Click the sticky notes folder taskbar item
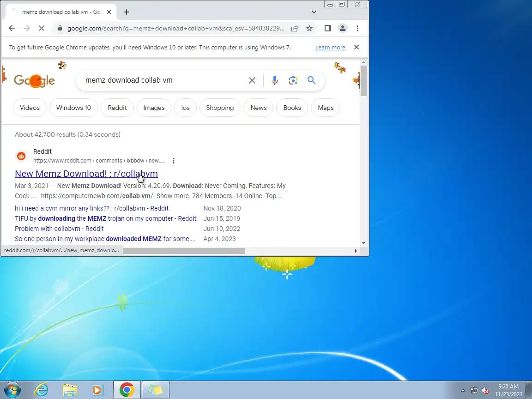The width and height of the screenshot is (532, 399). pyautogui.click(x=155, y=390)
